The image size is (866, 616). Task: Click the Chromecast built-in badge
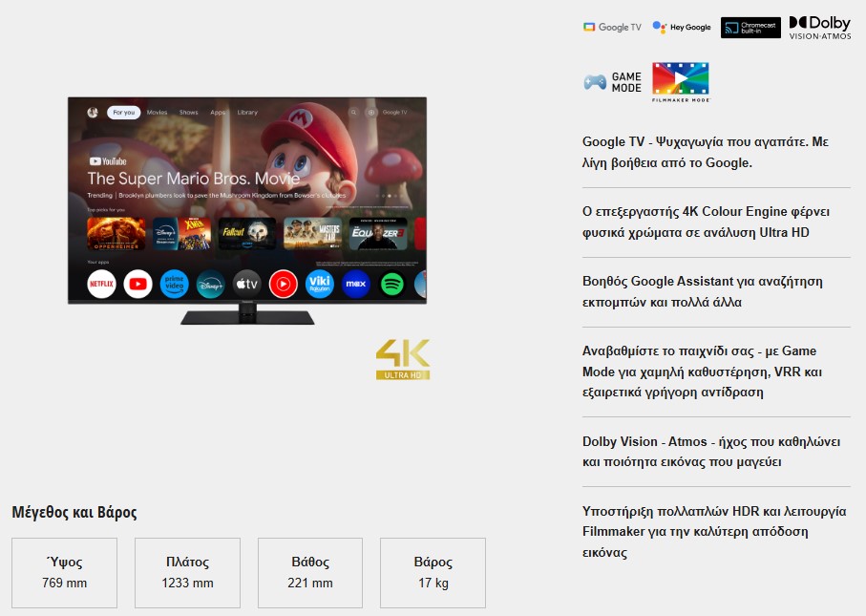(x=750, y=28)
